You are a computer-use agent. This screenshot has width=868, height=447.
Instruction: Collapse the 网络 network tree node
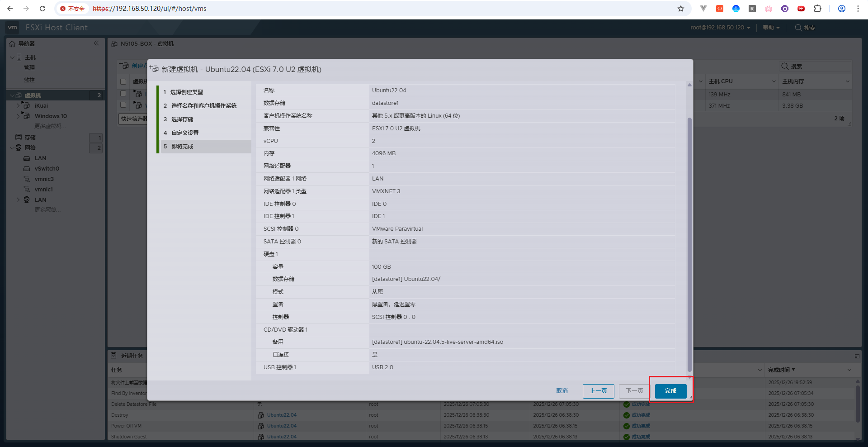[x=12, y=148]
